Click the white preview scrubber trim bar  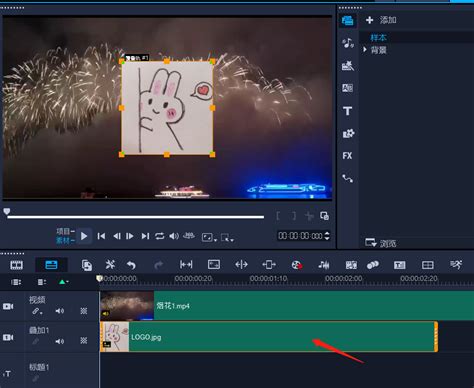tap(136, 217)
